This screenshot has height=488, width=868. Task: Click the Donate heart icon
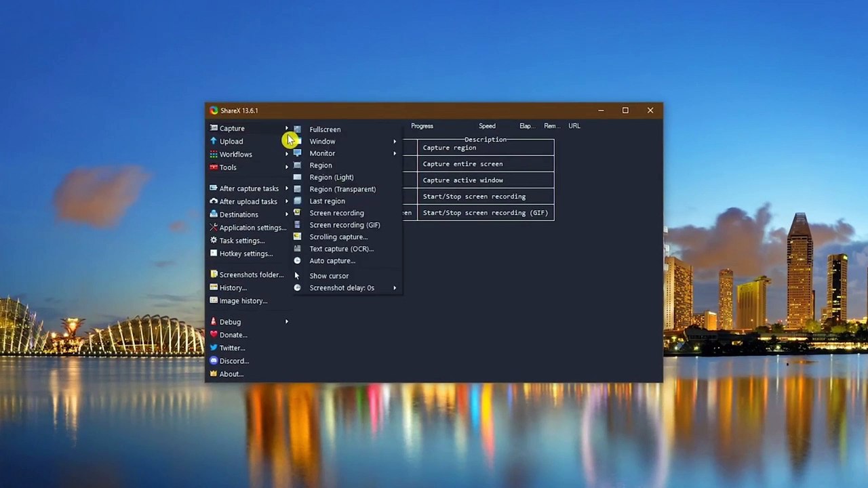[x=214, y=335]
